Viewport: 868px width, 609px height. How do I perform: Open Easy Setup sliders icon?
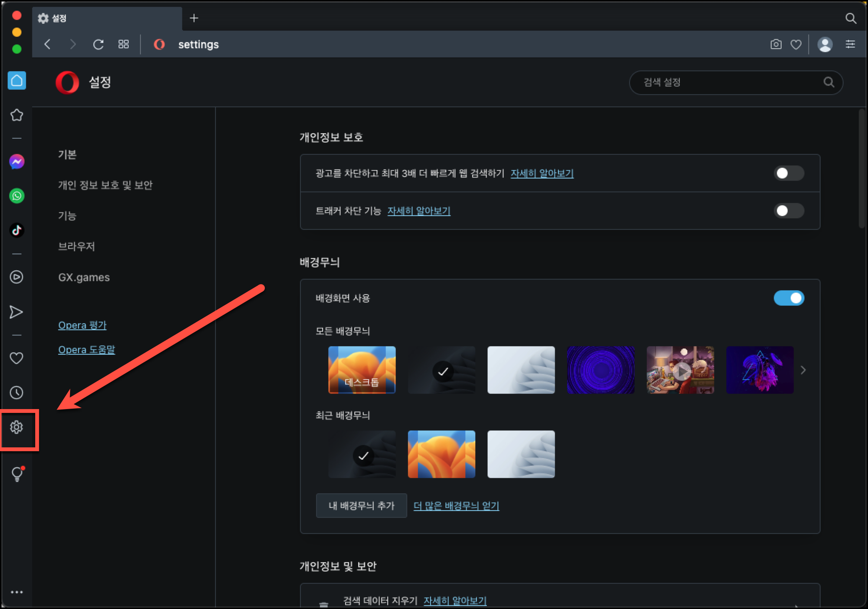(x=850, y=44)
